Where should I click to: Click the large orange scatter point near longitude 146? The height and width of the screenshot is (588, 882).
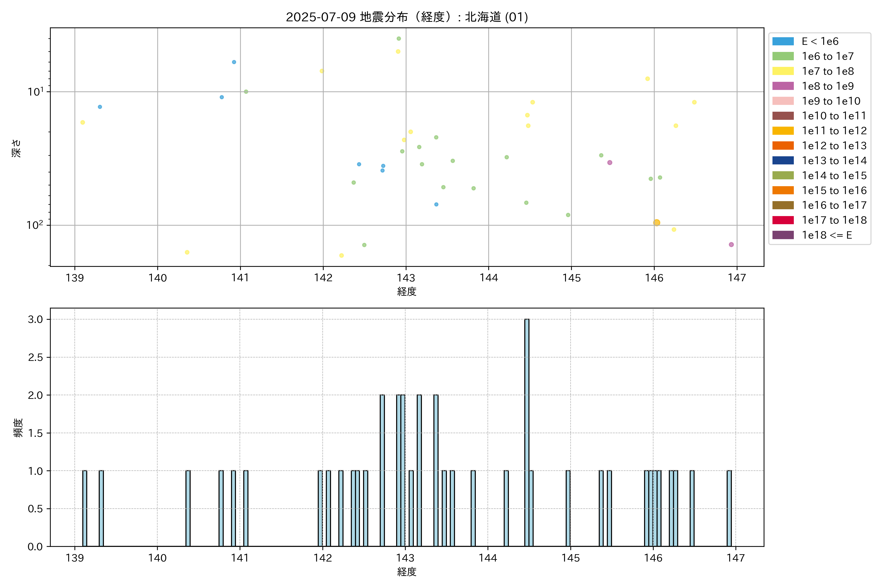click(x=656, y=223)
